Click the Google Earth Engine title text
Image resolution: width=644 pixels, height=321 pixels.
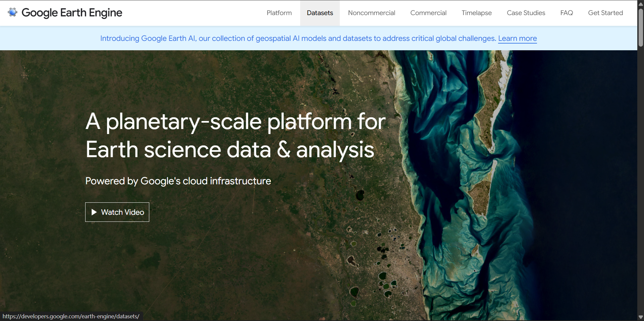click(x=72, y=13)
